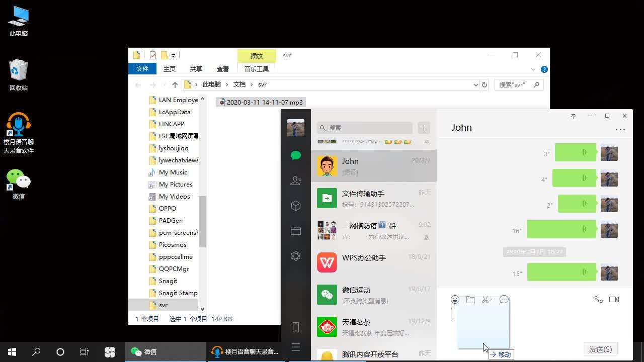This screenshot has width=644, height=362.
Task: Click Explorer navigation pane scrollbar thumb
Action: [202, 222]
